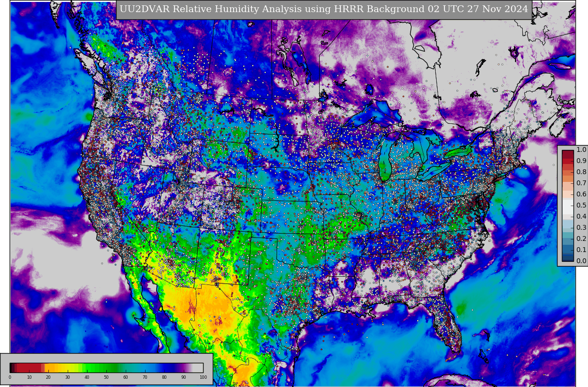Click the "60" tick on humidity colorbar
588x387 pixels.
126,377
